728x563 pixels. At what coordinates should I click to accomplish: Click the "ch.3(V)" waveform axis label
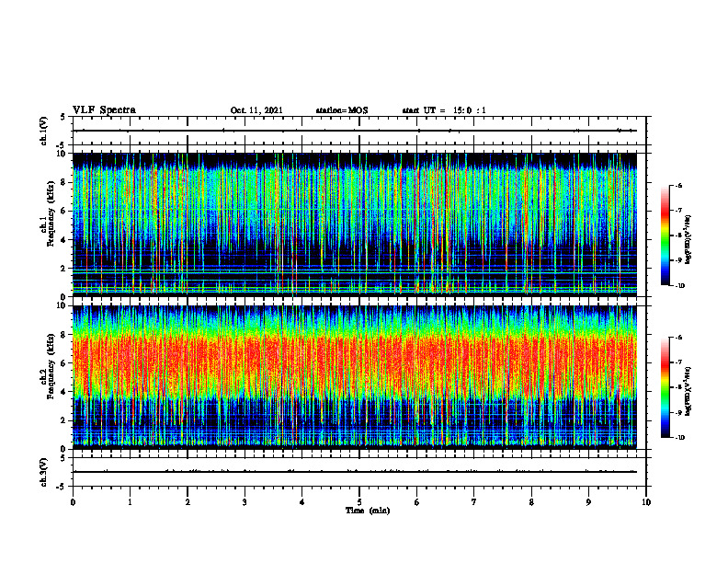(x=43, y=472)
